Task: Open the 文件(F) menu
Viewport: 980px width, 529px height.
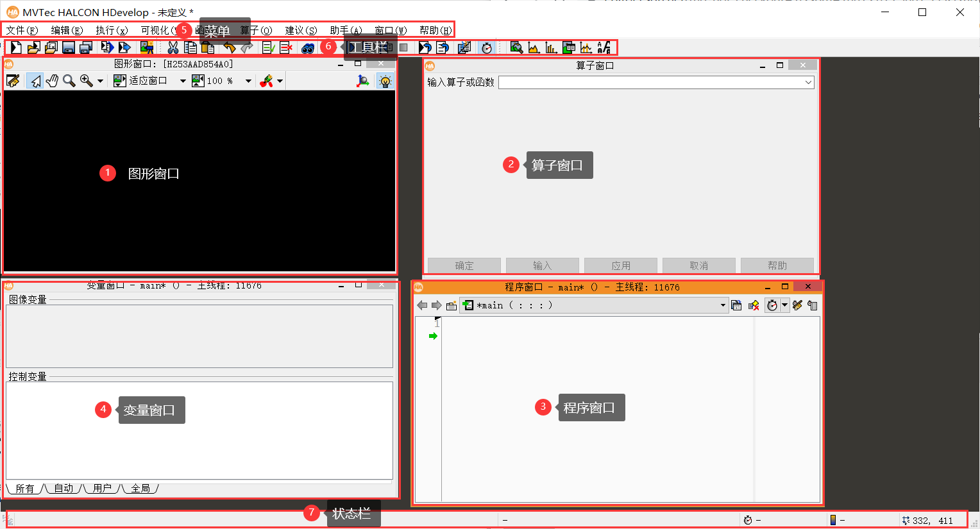Action: (x=22, y=30)
